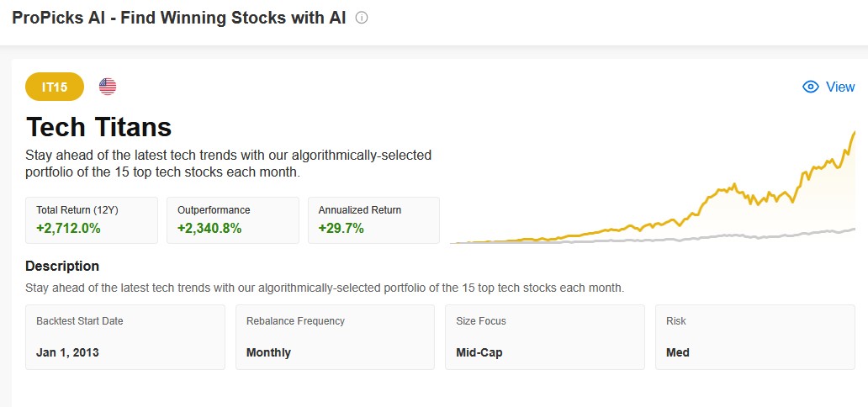This screenshot has height=407, width=868.
Task: Select the Annualized Return card
Action: [373, 219]
